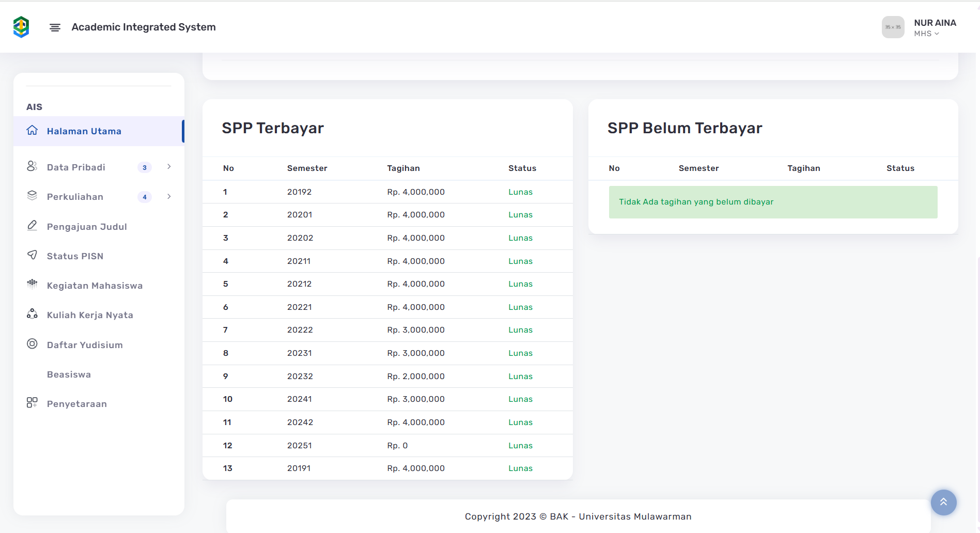This screenshot has width=980, height=533.
Task: Click the Status PISN paper plane icon
Action: pyautogui.click(x=32, y=255)
